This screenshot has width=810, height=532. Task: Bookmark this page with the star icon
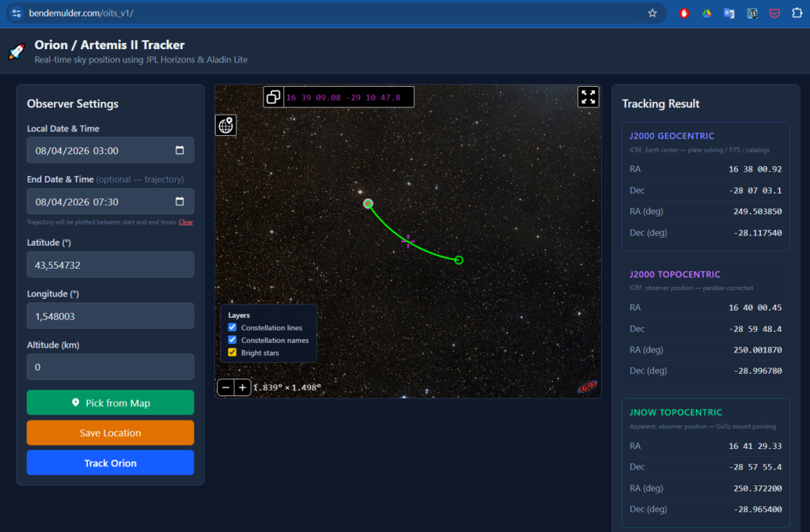[653, 13]
